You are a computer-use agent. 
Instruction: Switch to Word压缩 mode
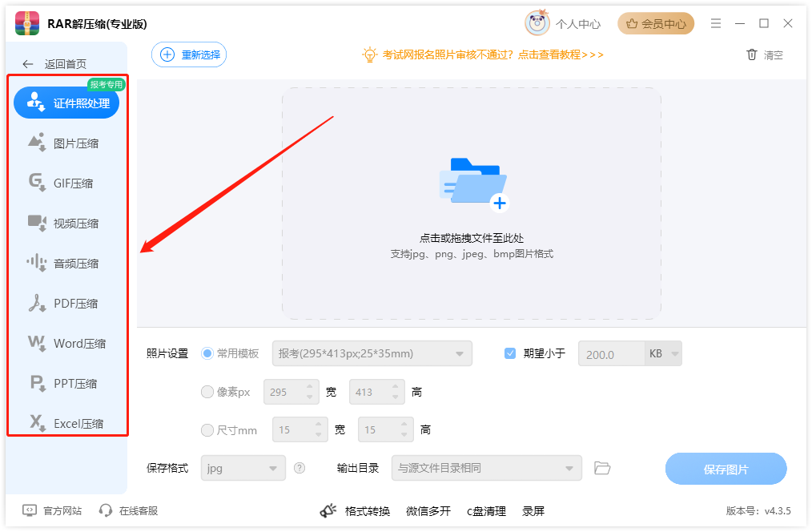tap(67, 343)
